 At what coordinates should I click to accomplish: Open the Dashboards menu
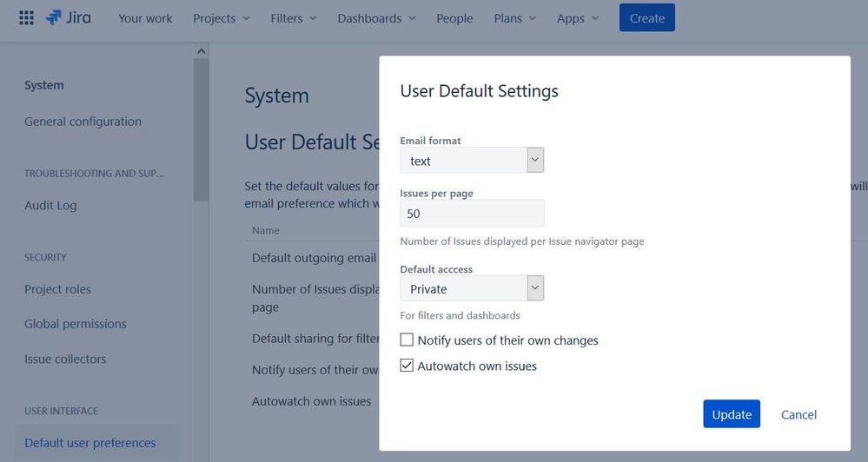point(376,18)
